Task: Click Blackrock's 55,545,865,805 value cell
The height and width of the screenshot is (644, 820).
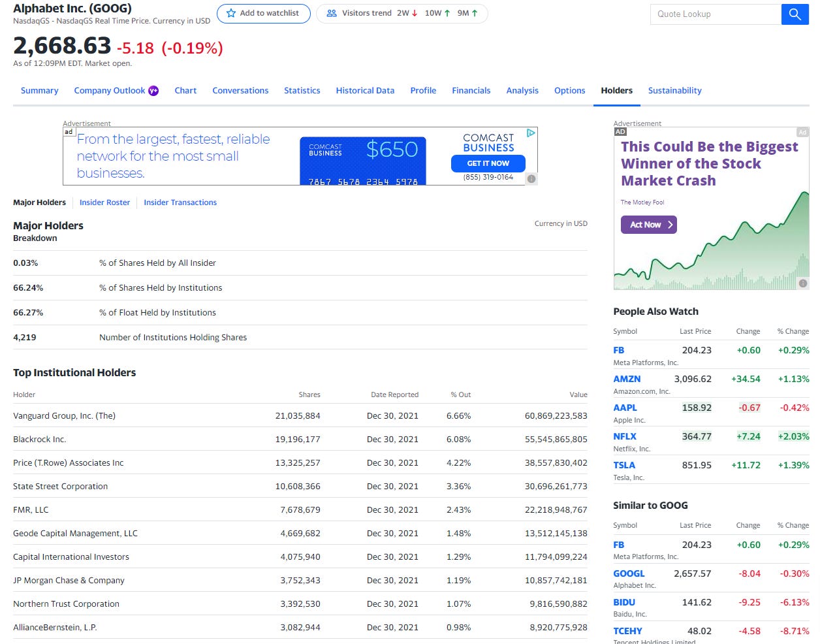Action: [556, 439]
